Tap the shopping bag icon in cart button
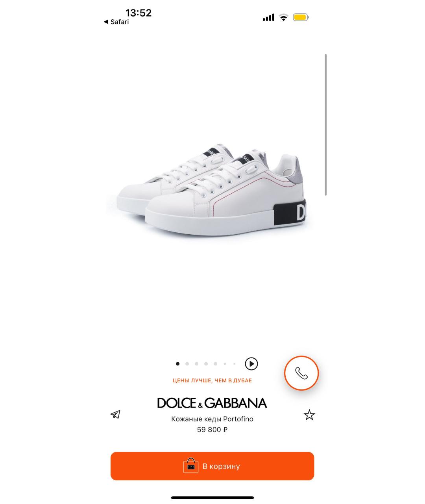This screenshot has height=504, width=425. tap(191, 465)
